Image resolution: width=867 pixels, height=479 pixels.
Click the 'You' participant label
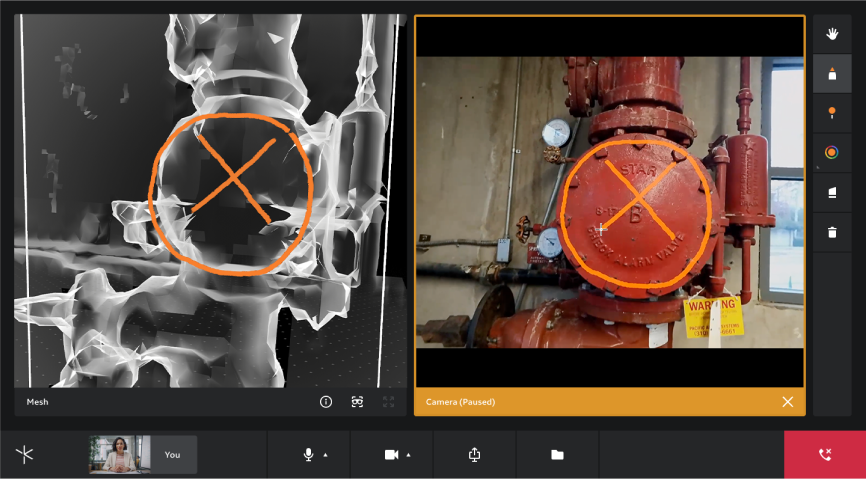(x=173, y=455)
